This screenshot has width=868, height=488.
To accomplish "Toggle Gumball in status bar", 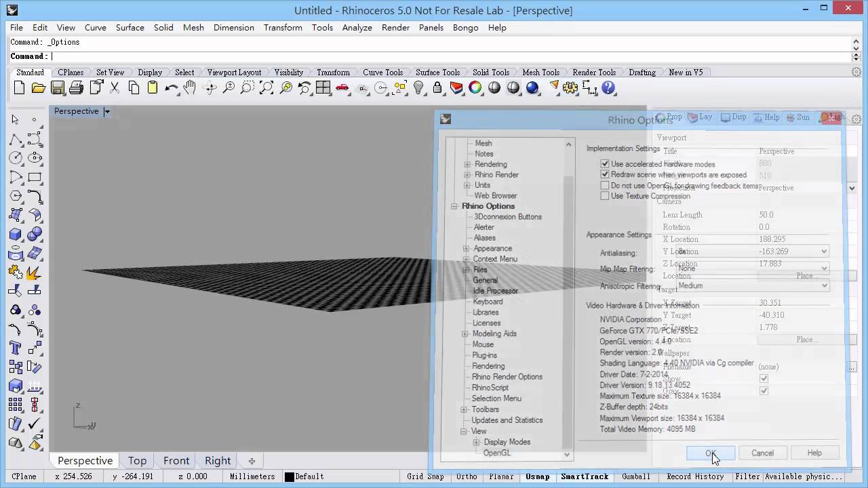I will [636, 476].
